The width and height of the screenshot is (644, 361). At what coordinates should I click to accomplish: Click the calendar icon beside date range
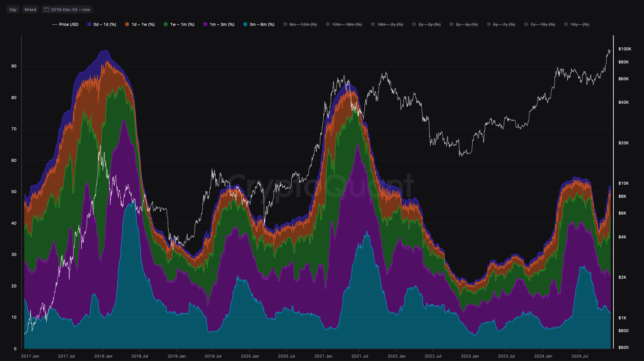(x=47, y=9)
